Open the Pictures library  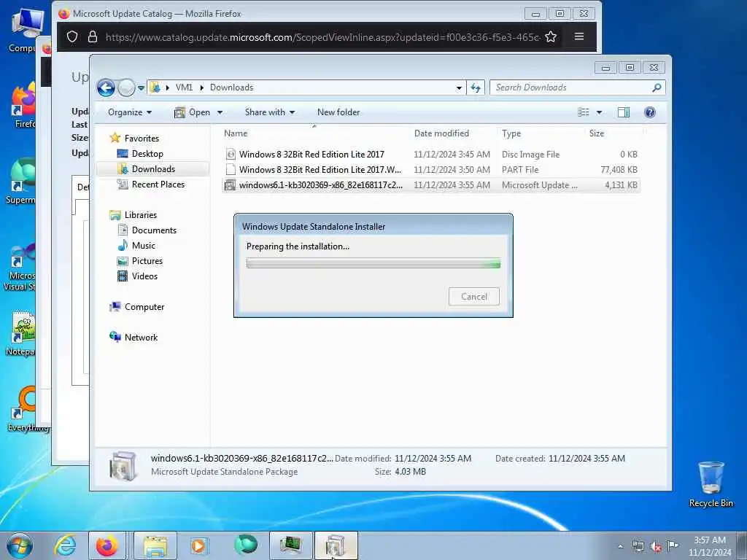(x=147, y=261)
